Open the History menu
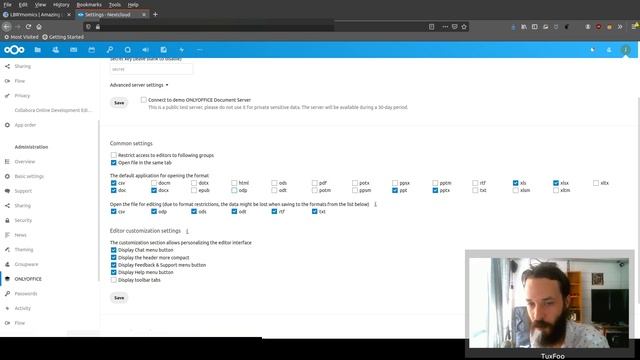 tap(61, 4)
